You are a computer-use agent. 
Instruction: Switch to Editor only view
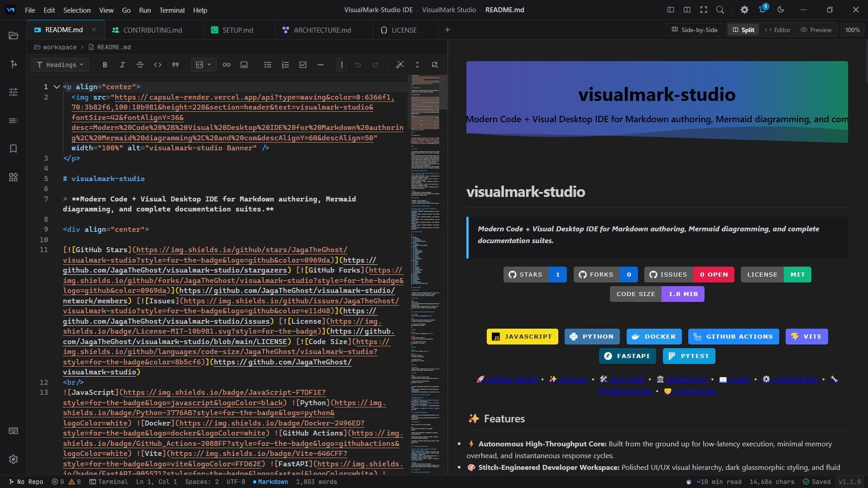777,30
